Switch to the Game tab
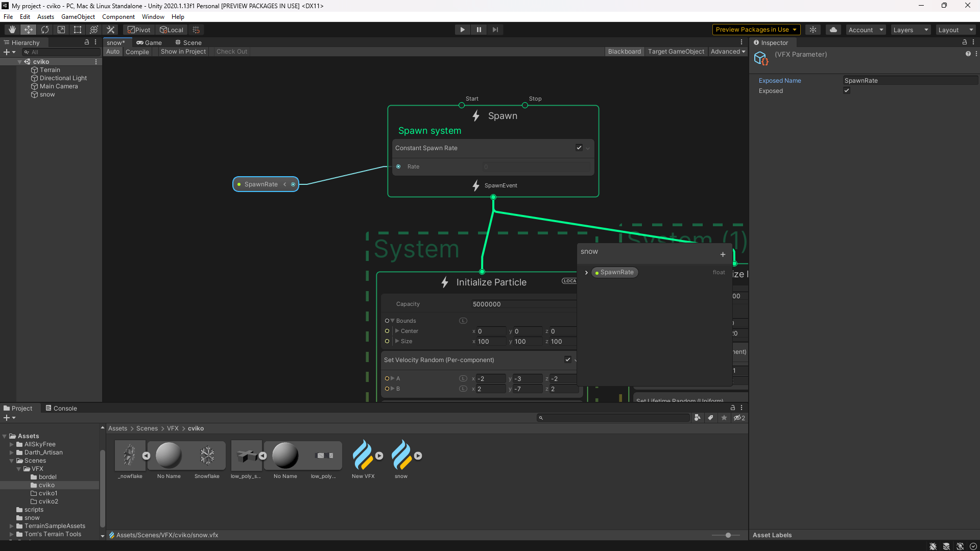 [149, 42]
